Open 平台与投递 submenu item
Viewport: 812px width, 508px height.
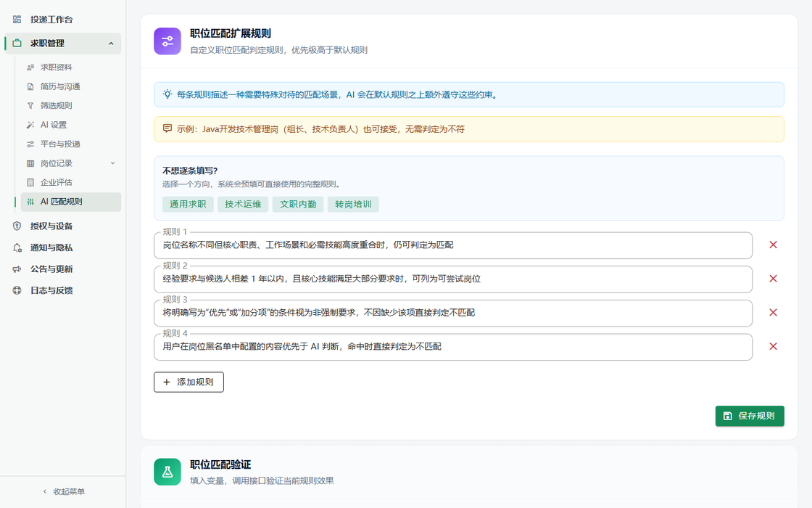click(x=71, y=144)
